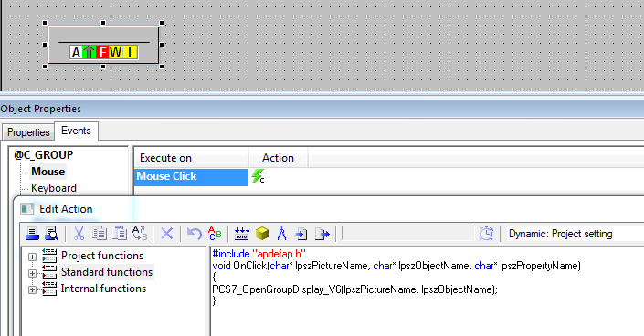The width and height of the screenshot is (644, 336).
Task: Click the Cut scissors icon
Action: (x=79, y=234)
